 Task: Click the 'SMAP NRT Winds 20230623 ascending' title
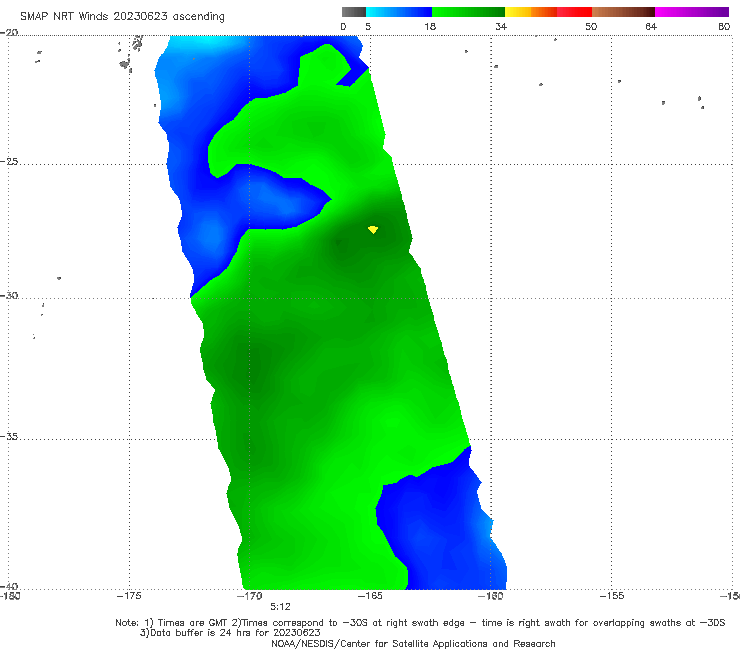(122, 16)
